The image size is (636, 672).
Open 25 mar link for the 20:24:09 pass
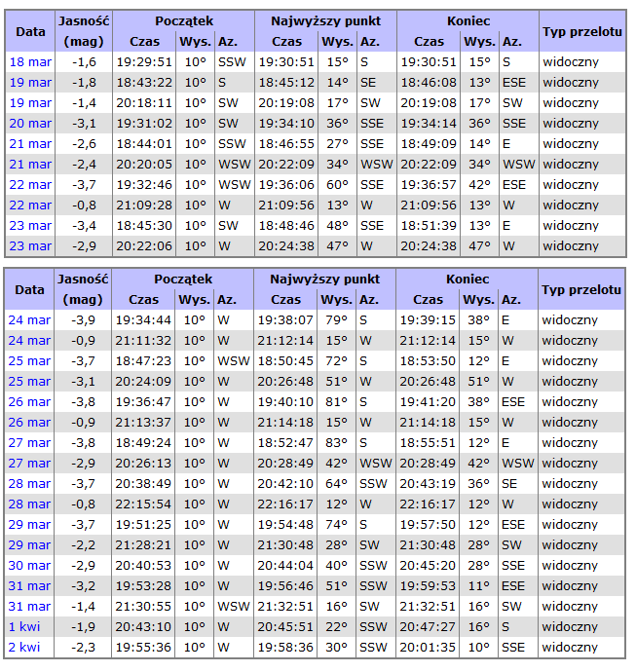pos(29,382)
